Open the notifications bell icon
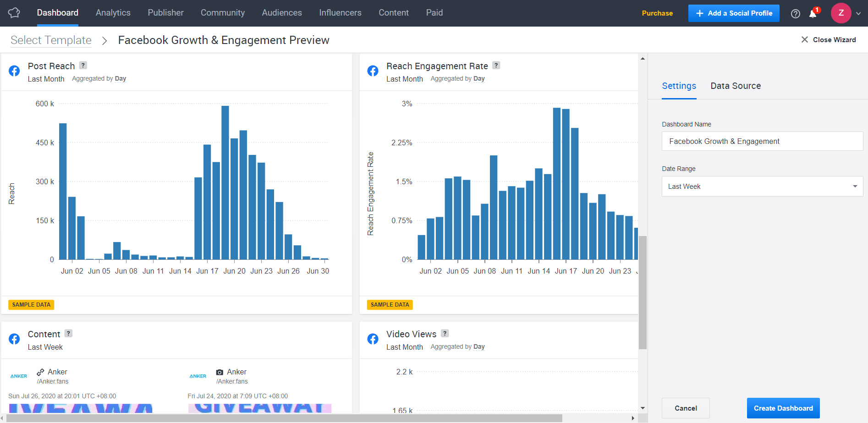This screenshot has height=423, width=868. coord(813,13)
